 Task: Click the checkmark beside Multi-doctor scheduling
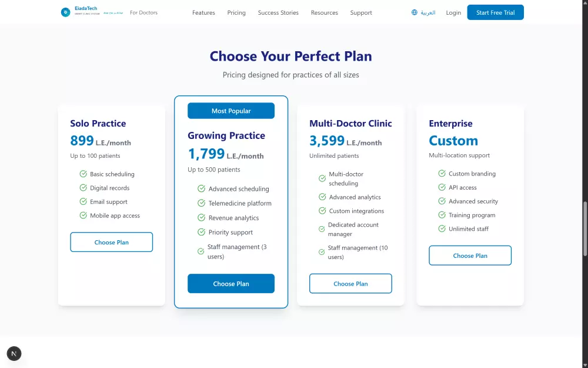pos(322,178)
